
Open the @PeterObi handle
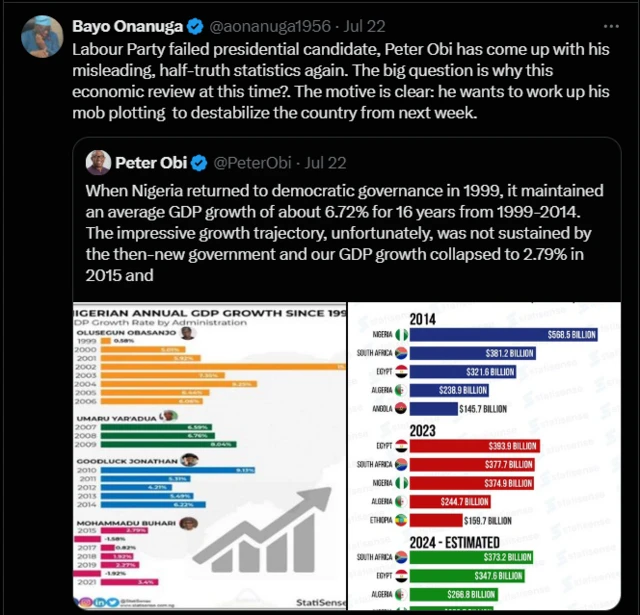point(250,162)
